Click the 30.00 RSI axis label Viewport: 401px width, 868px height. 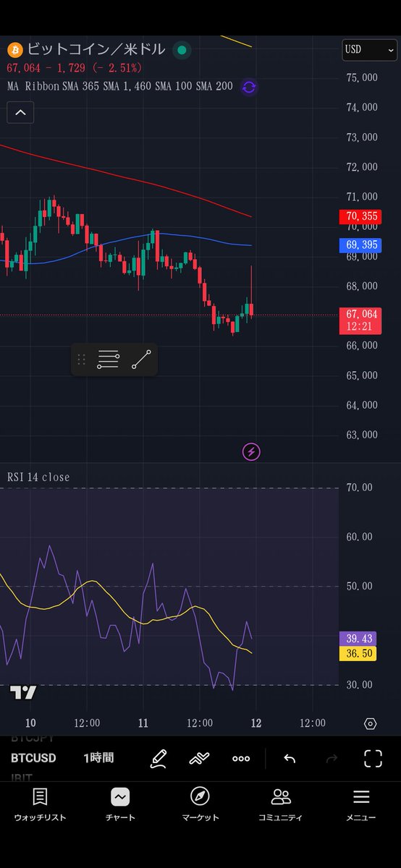[x=359, y=684]
